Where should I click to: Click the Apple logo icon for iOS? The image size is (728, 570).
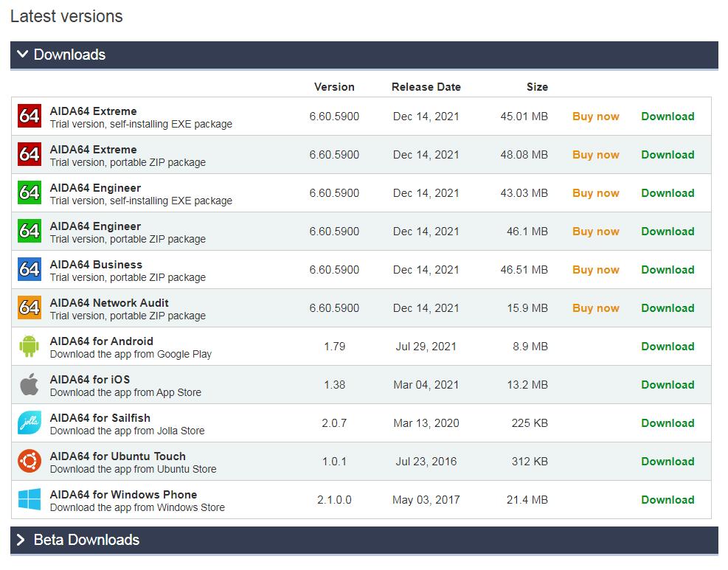[30, 384]
